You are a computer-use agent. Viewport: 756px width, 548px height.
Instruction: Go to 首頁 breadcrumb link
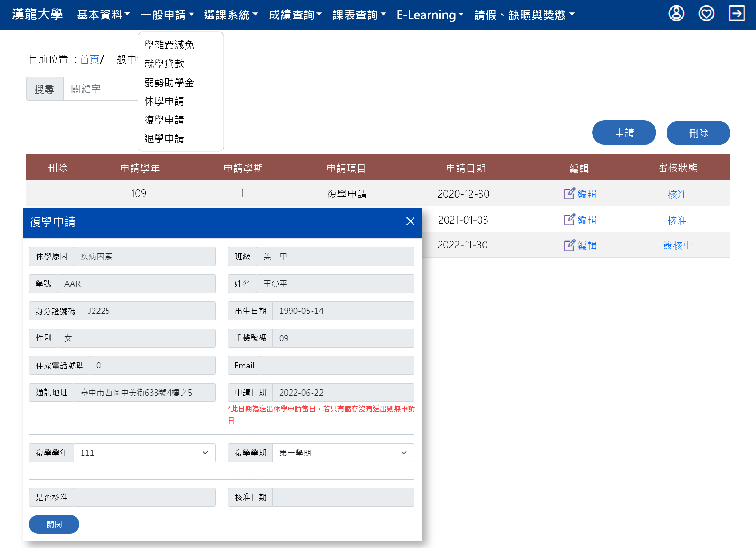[89, 59]
